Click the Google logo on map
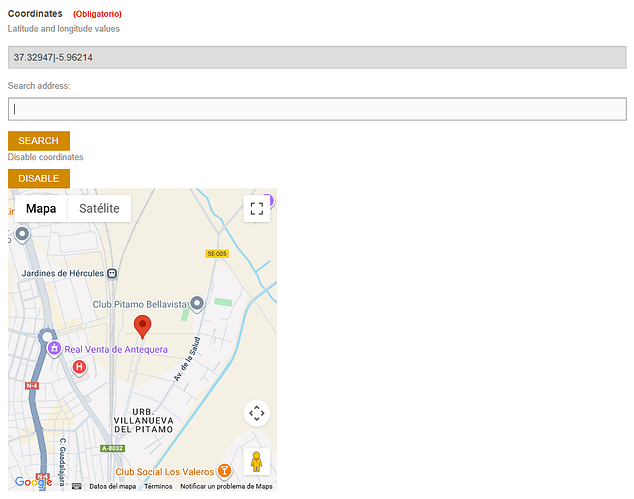 (33, 482)
